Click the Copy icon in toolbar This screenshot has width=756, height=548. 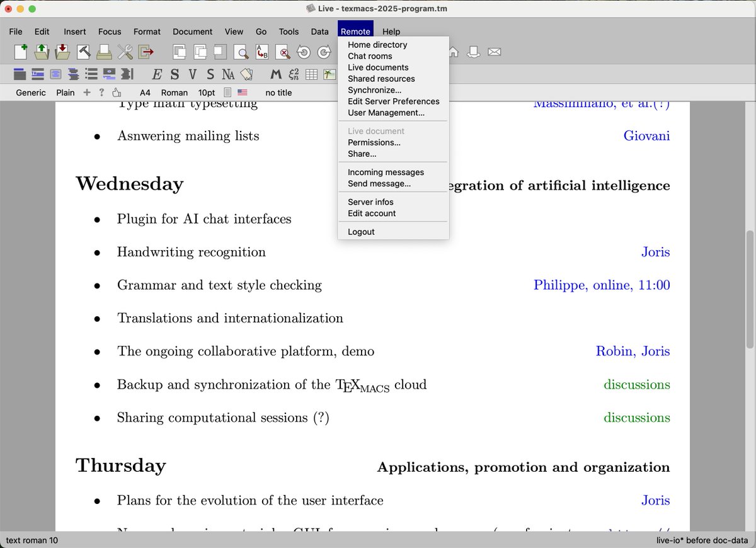200,52
